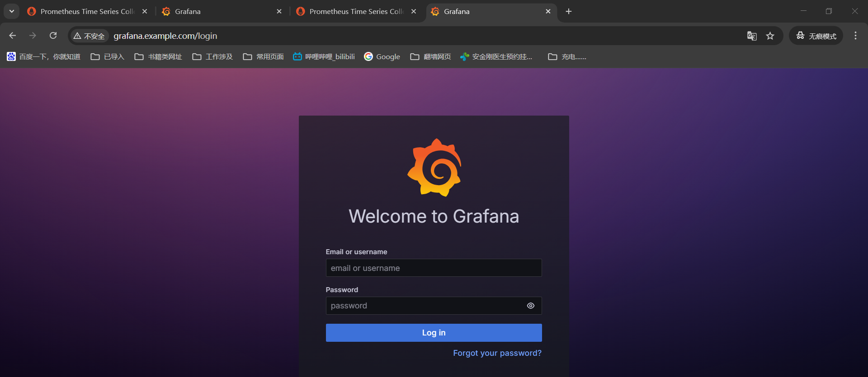Switch to first Prometheus Time Series tab

click(x=87, y=11)
